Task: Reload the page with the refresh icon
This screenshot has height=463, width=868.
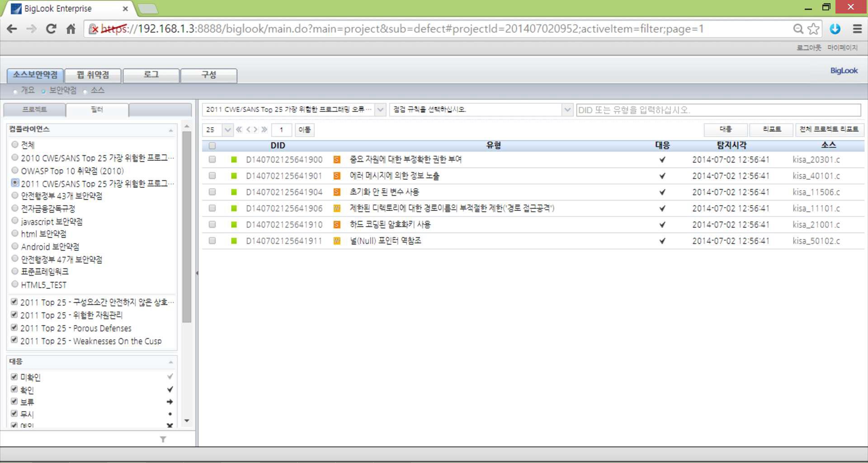Action: 51,29
